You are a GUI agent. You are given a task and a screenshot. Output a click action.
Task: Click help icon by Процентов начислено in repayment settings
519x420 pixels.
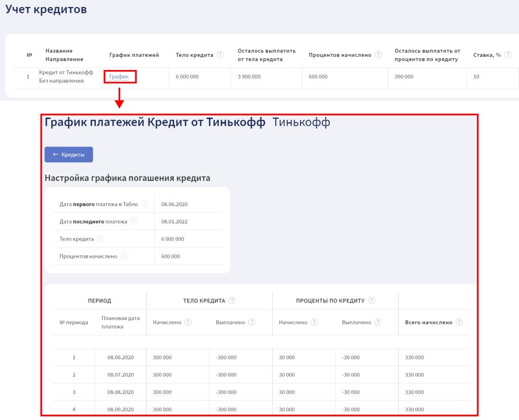click(124, 256)
